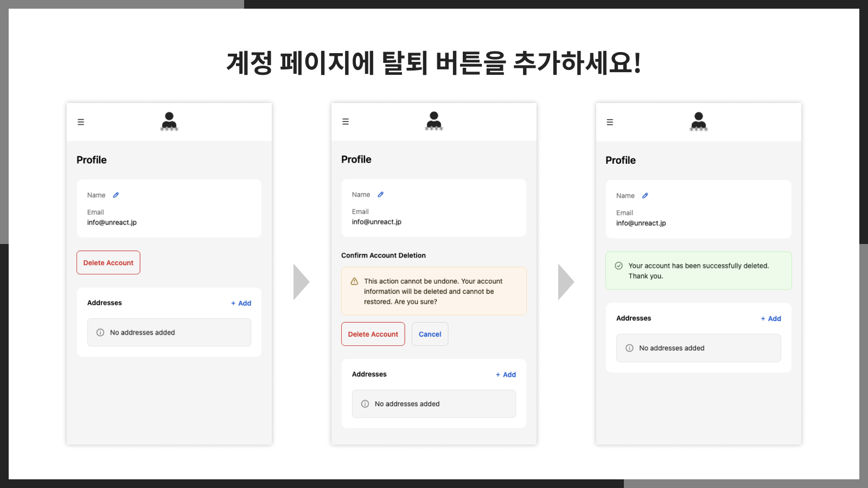
Task: Click the Name label in the success screen
Action: (x=625, y=196)
